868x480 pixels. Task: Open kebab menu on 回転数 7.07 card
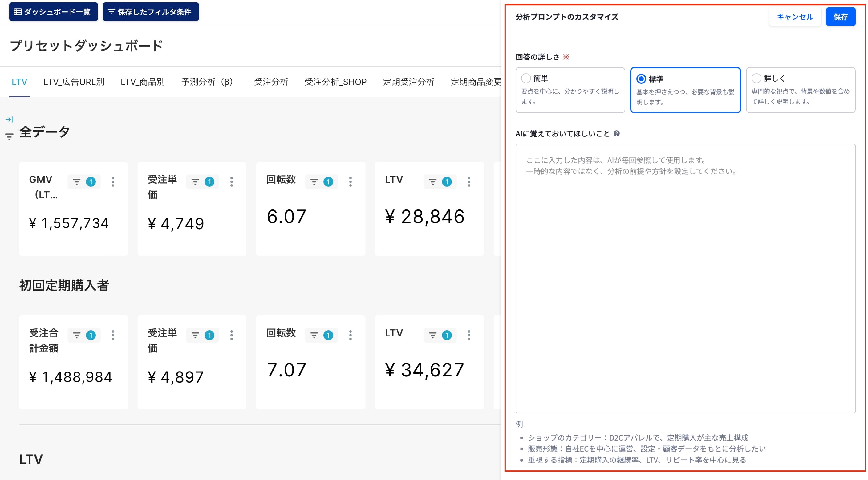(x=351, y=335)
